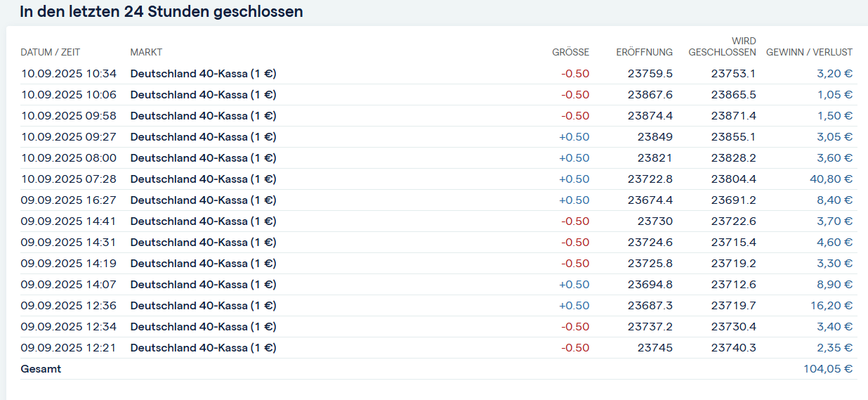
Task: Click the DATUM / ZEIT column header
Action: pyautogui.click(x=52, y=52)
